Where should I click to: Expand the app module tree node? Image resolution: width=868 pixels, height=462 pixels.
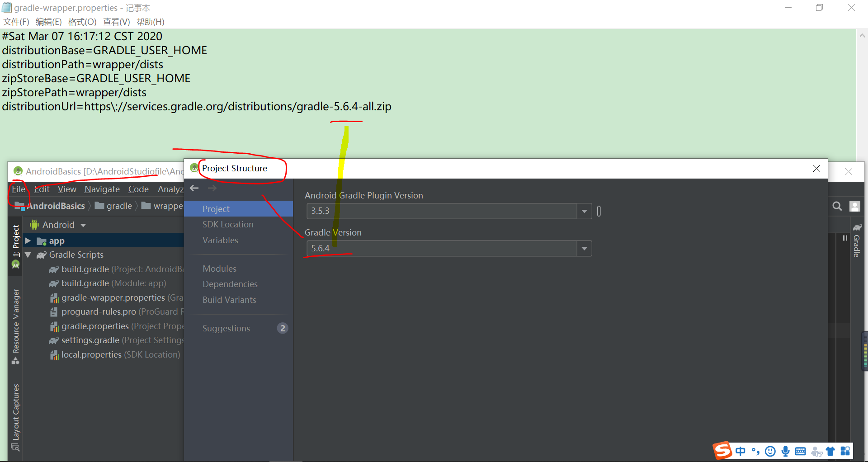click(28, 241)
